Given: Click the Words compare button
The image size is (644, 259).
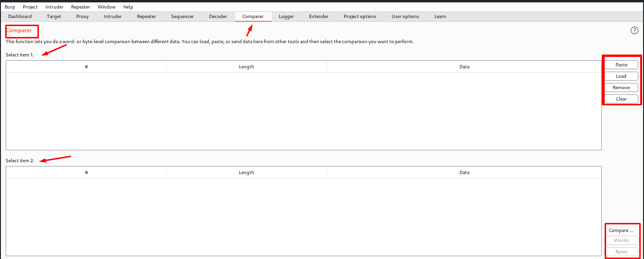Looking at the screenshot, I should (621, 240).
